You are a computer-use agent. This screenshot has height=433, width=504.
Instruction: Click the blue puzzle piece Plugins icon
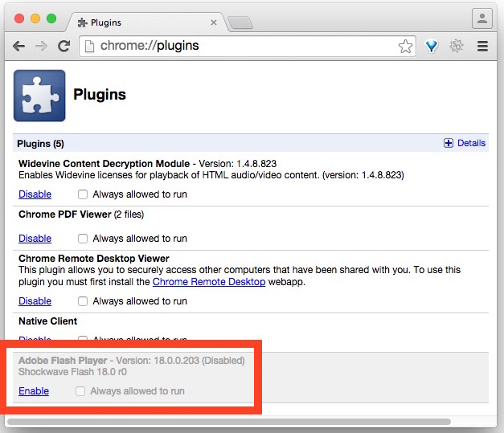click(x=39, y=96)
